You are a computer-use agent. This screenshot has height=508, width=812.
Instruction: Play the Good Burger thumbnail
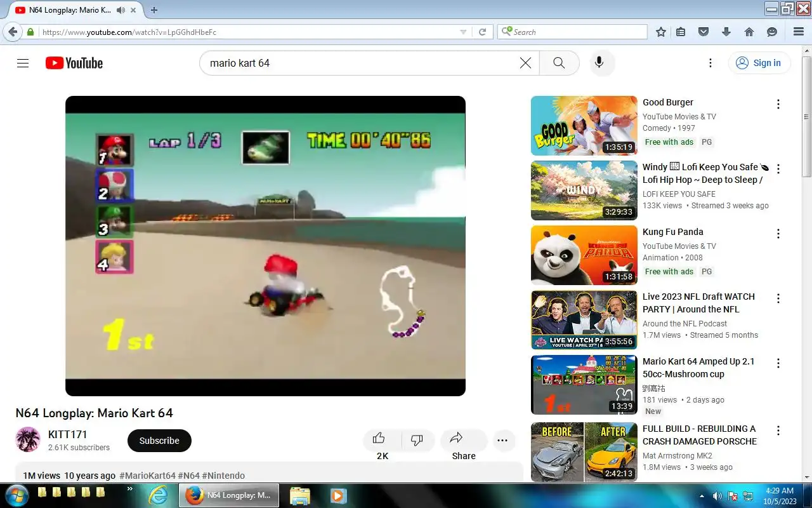pos(584,126)
